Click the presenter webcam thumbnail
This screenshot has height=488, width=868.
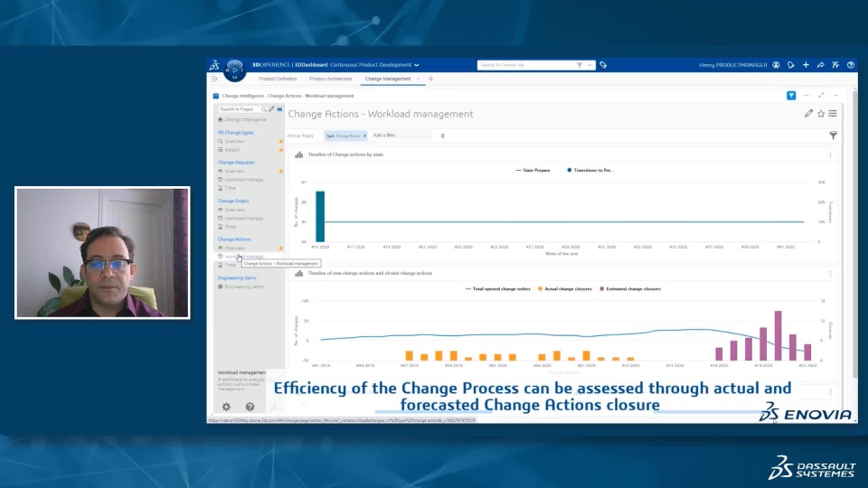(x=102, y=253)
